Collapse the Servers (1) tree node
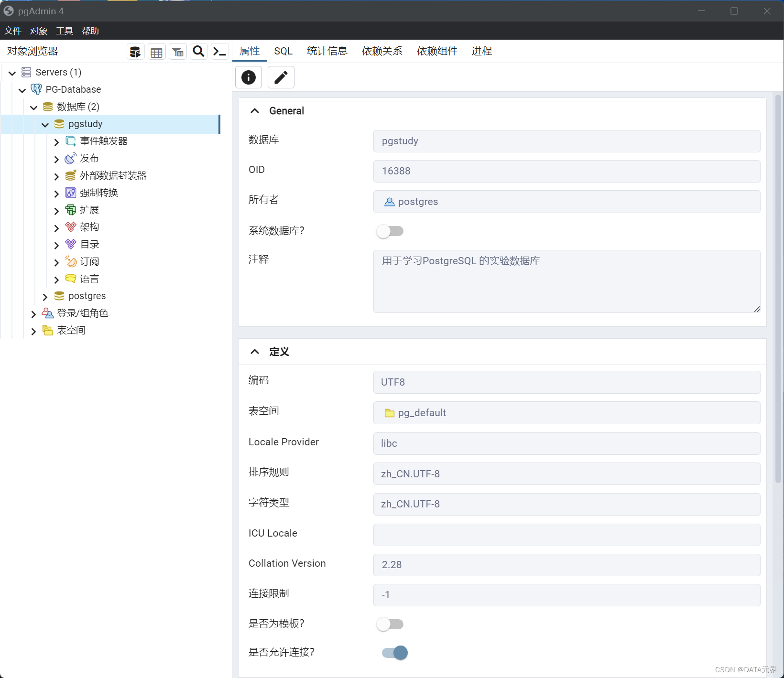This screenshot has height=678, width=784. (x=12, y=73)
